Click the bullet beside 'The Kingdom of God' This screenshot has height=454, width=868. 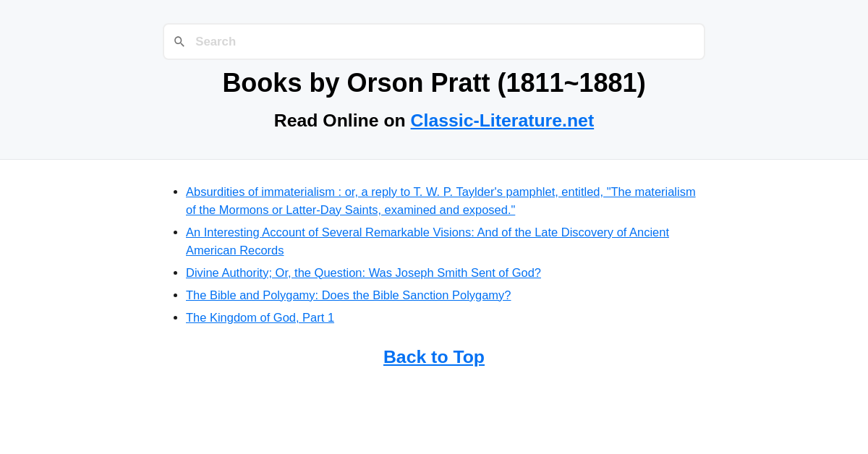(174, 317)
